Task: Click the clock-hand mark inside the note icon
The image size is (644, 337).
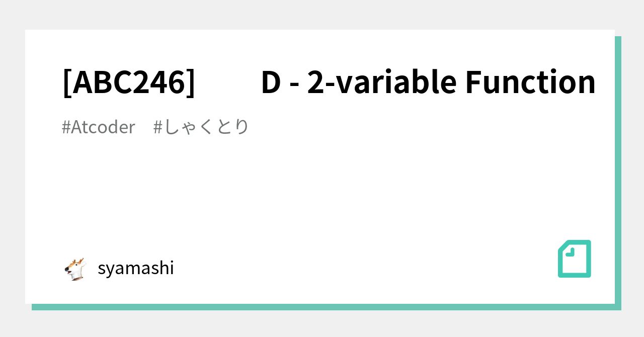Action: click(x=570, y=252)
